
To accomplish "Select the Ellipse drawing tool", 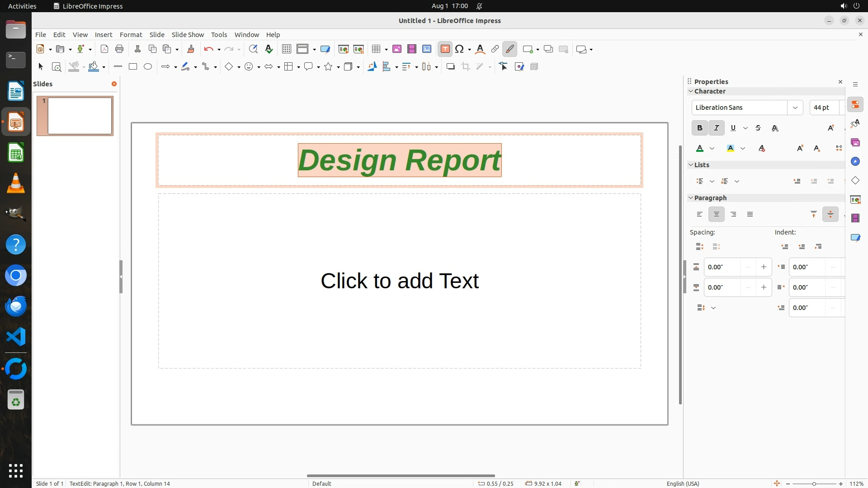I will (148, 67).
